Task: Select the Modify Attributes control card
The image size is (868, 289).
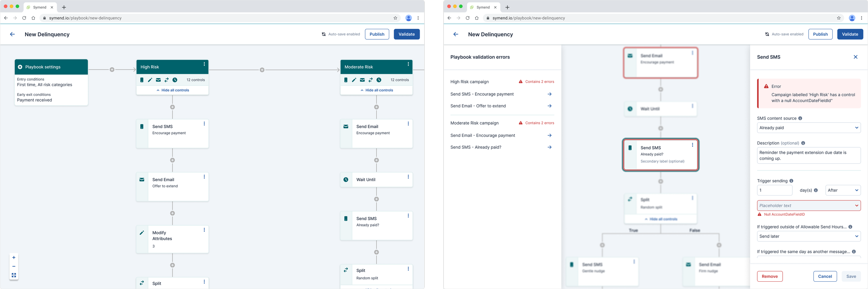Action: click(x=173, y=239)
